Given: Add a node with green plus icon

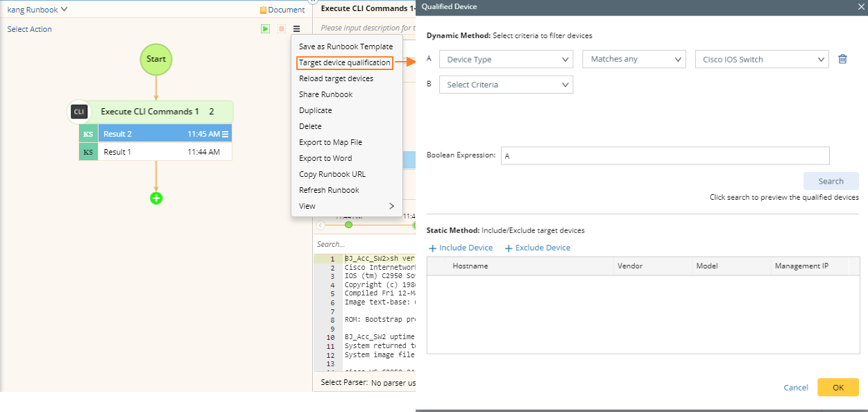Looking at the screenshot, I should pos(156,198).
